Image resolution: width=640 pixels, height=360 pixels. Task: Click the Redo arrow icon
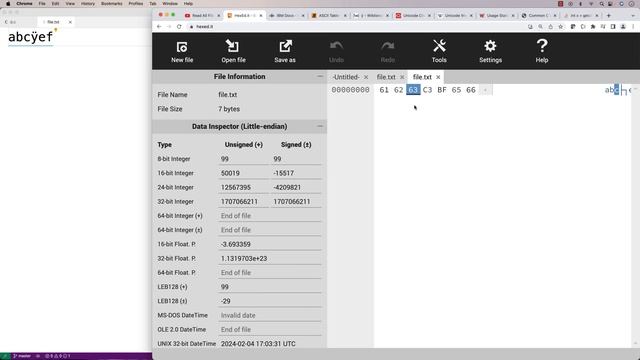click(388, 46)
